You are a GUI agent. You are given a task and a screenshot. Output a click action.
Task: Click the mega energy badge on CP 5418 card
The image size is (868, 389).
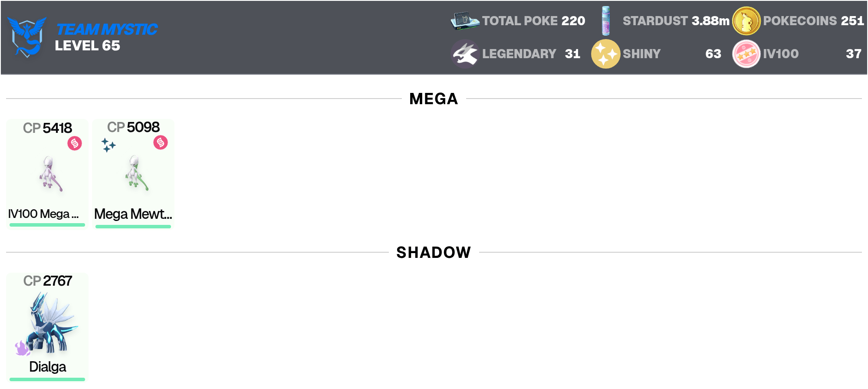75,143
